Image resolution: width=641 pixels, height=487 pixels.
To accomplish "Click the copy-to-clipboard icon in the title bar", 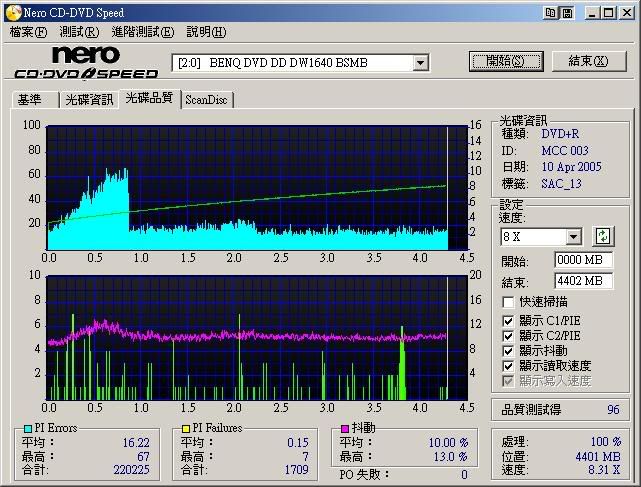I will click(551, 13).
